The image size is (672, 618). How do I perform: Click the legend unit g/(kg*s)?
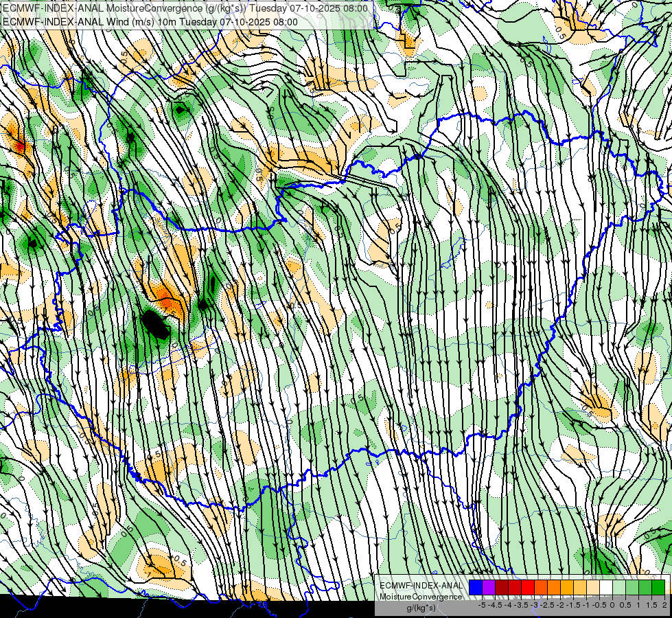click(x=421, y=608)
